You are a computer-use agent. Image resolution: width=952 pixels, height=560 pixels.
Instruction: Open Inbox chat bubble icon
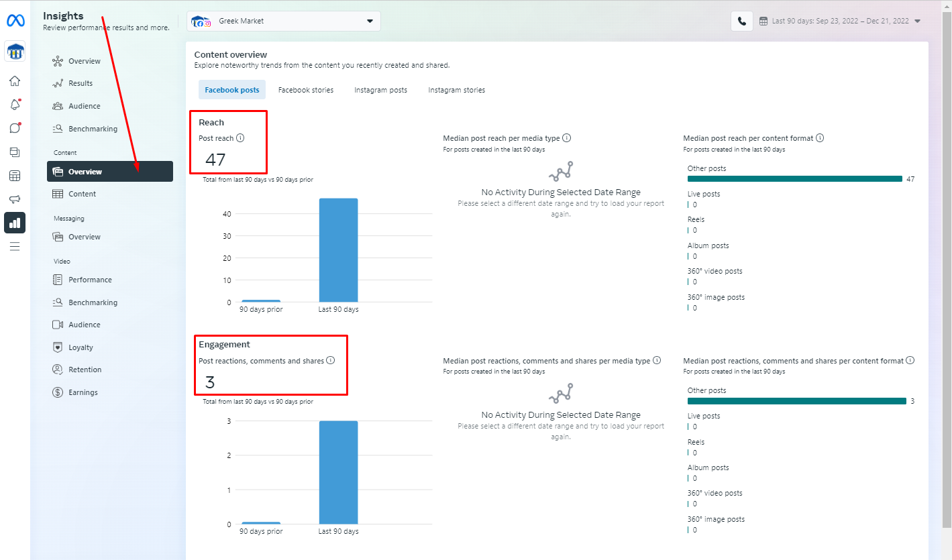[x=15, y=128]
